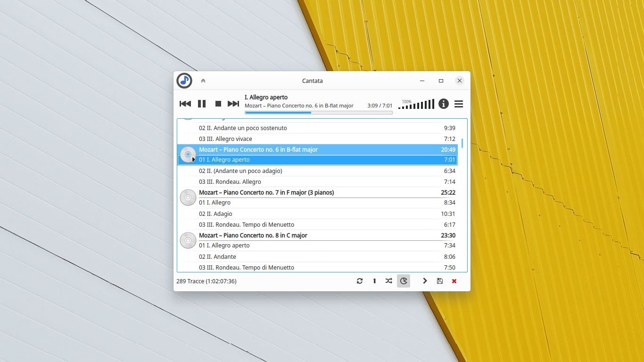Select track 02 II. Adagio

coord(317,214)
